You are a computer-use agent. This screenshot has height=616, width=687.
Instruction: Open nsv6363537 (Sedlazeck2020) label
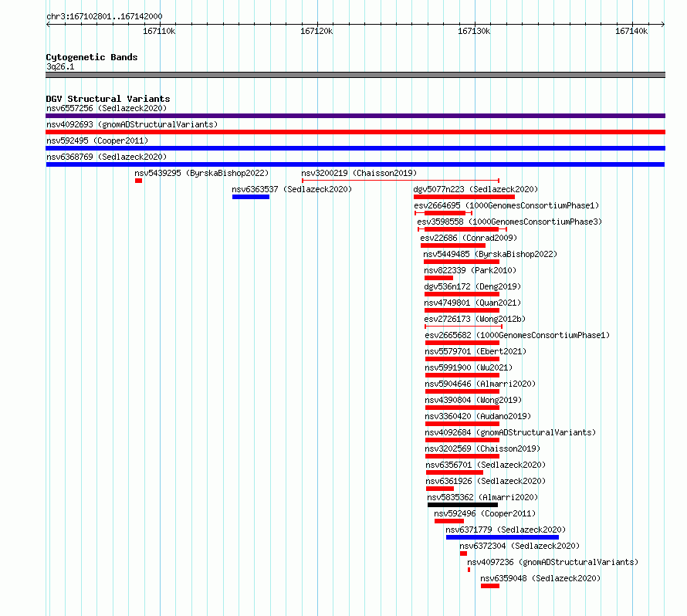click(x=292, y=189)
